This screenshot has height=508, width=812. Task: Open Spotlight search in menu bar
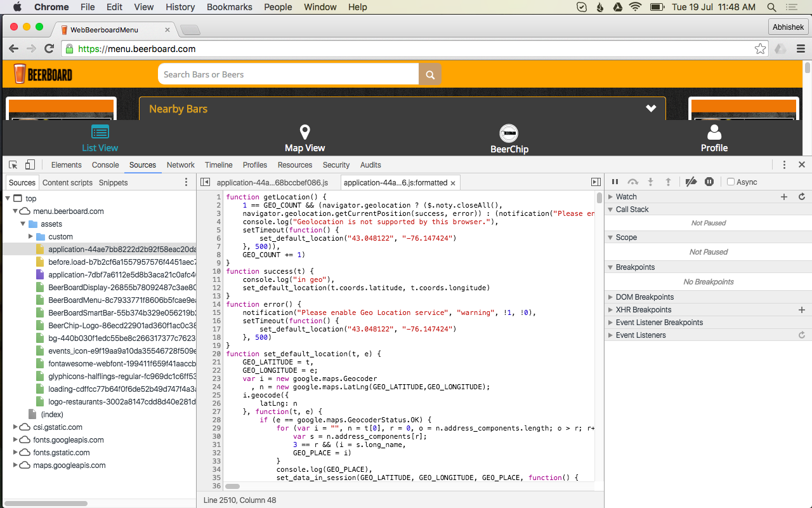tap(772, 7)
